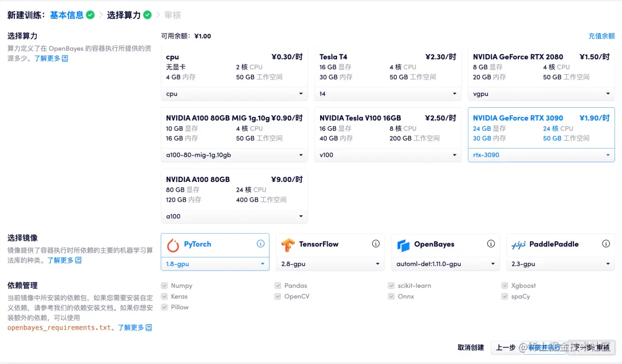This screenshot has height=364, width=622.
Task: Toggle the scikit-learn dependency checkbox
Action: [391, 286]
